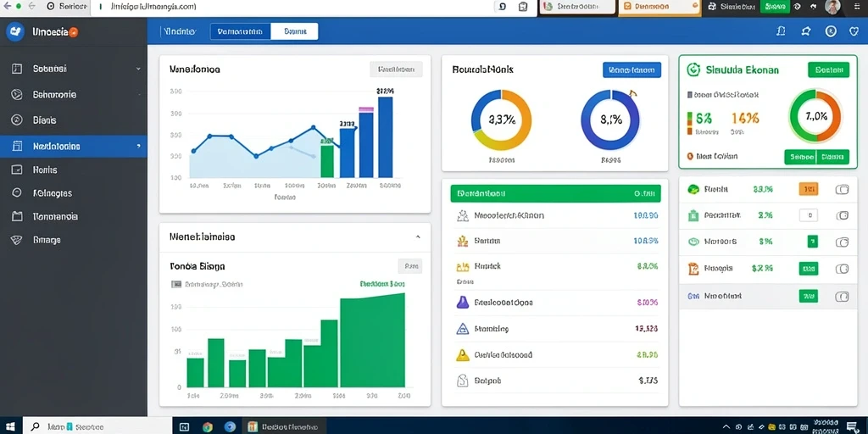Click the Horits sidebar icon
Image resolution: width=868 pixels, height=434 pixels.
click(x=17, y=170)
